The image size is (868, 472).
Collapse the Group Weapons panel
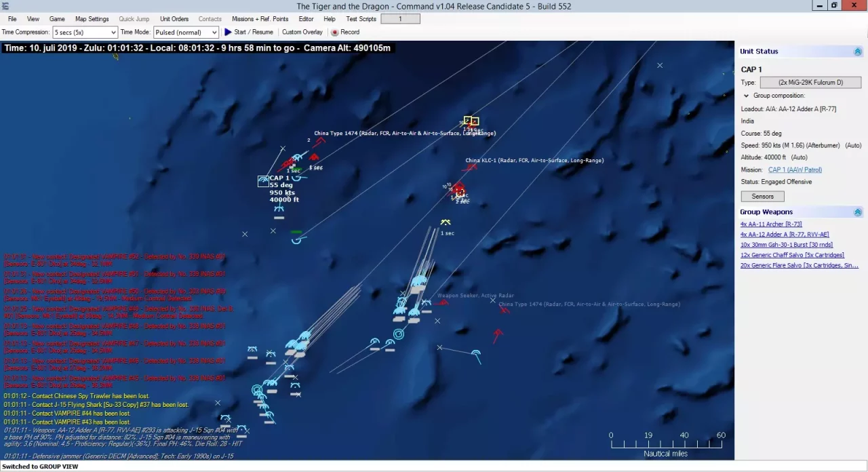(x=857, y=212)
